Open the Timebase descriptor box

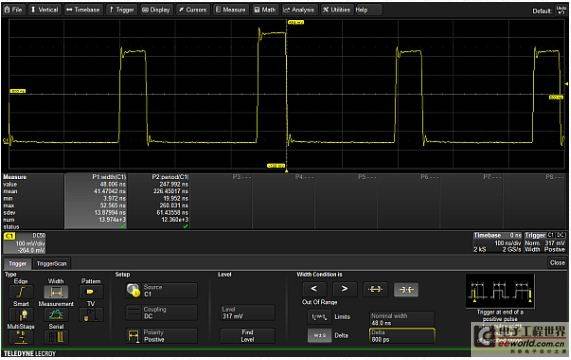497,242
